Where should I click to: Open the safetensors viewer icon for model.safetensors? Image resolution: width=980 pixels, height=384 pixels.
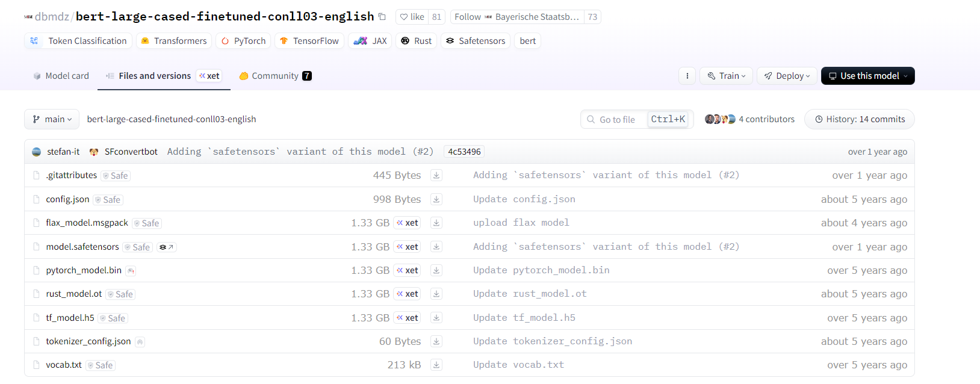click(x=166, y=247)
